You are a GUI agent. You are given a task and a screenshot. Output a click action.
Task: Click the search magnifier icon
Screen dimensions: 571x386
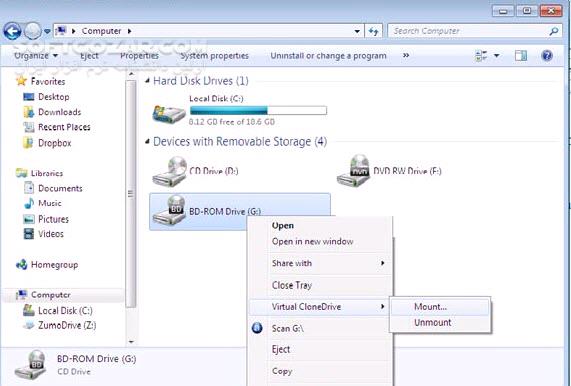click(x=554, y=31)
